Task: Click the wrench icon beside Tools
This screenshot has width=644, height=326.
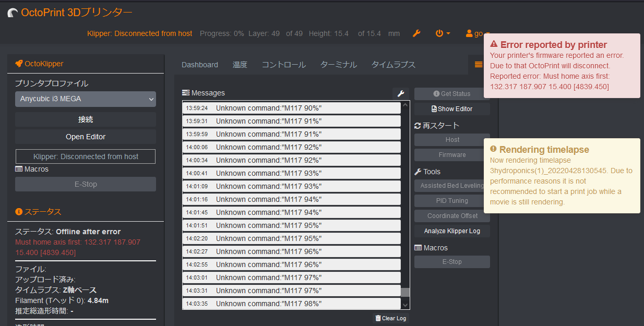Action: (x=418, y=172)
